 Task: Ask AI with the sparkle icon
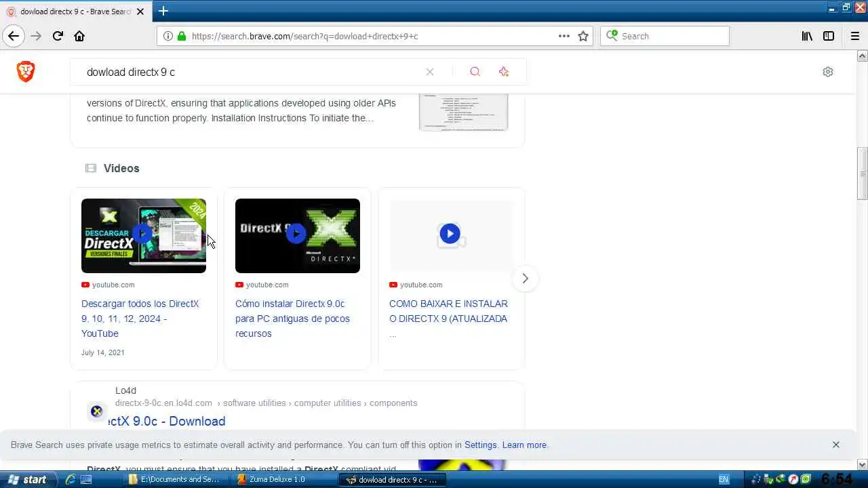(x=503, y=72)
